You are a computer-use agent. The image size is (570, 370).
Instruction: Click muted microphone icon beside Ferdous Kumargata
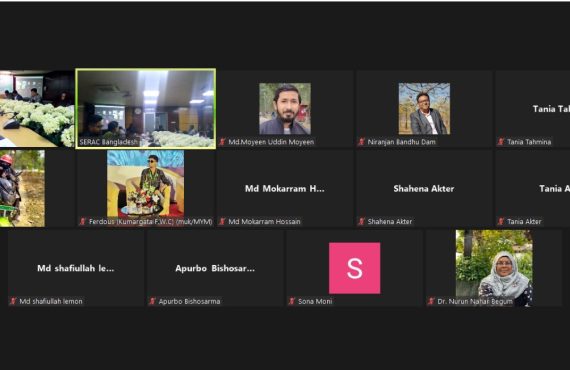coord(83,221)
